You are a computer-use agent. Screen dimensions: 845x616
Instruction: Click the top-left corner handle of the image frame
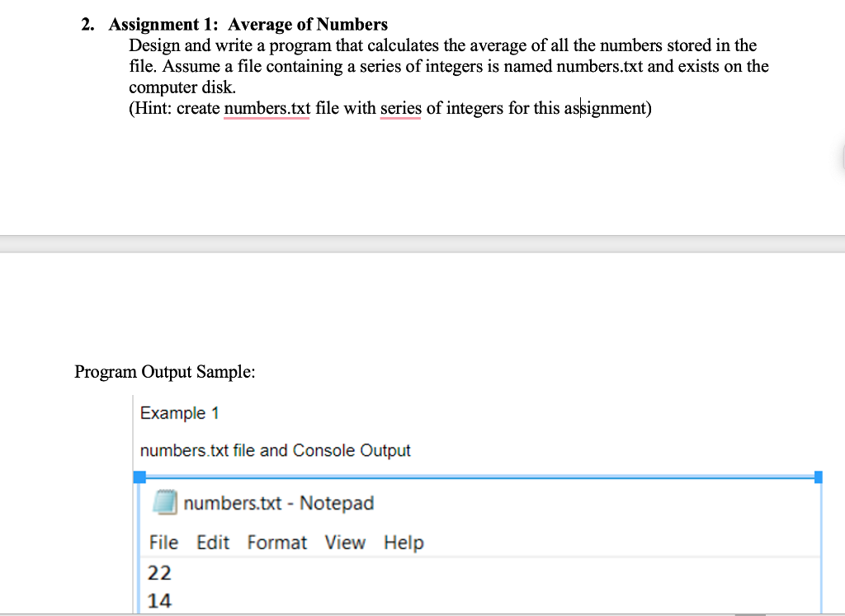pos(138,476)
